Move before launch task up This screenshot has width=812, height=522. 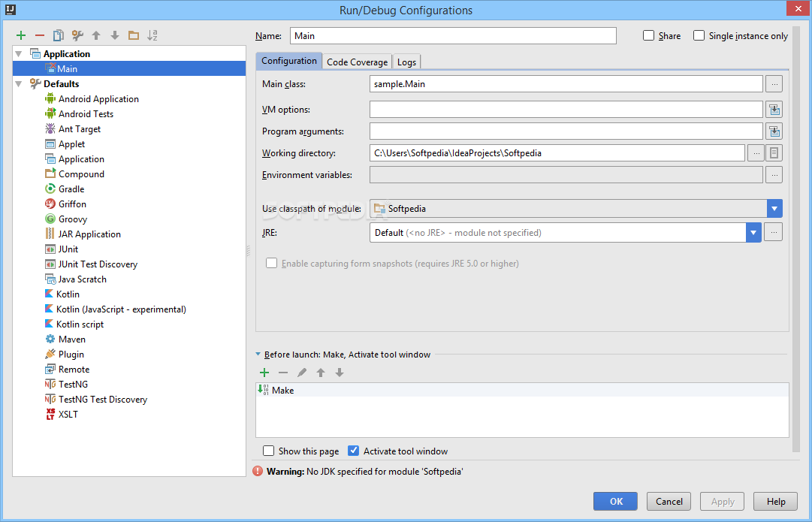point(321,373)
